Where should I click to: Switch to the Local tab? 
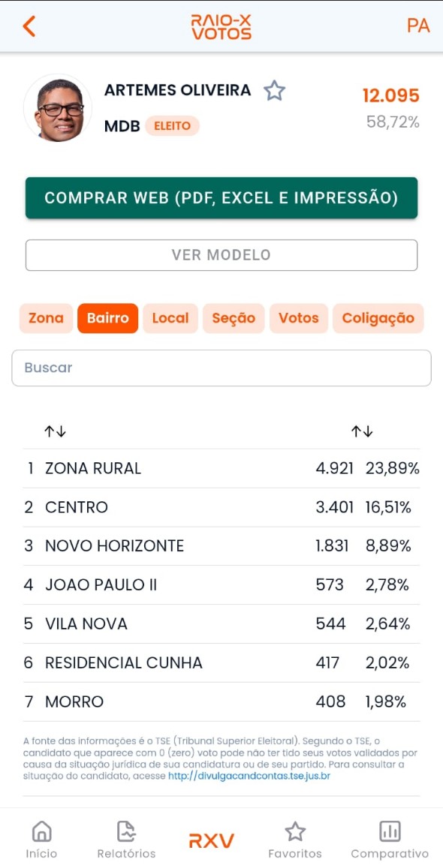170,318
